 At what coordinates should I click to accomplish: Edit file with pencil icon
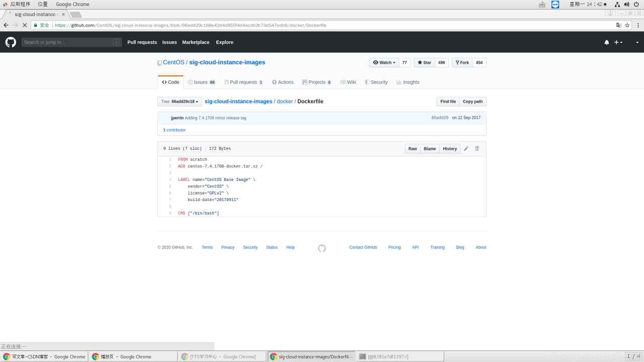[466, 149]
